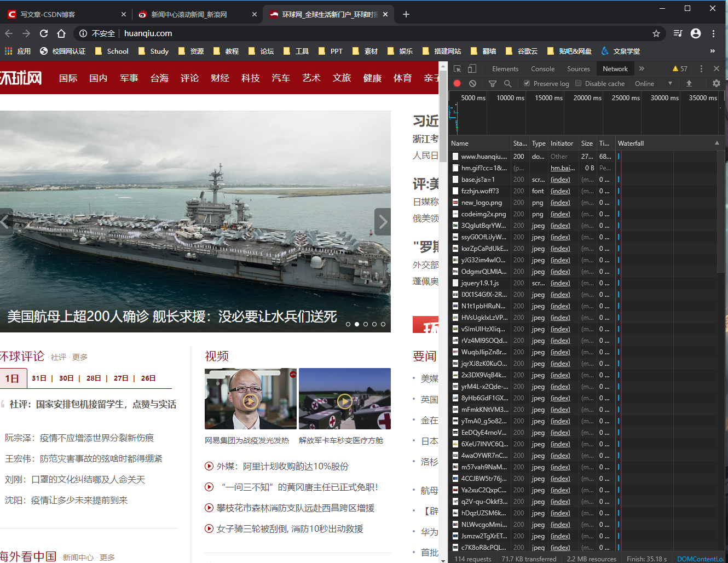Screen dimensions: 728x563
Task: Open the 校园网认证 bookmark
Action: coord(63,51)
